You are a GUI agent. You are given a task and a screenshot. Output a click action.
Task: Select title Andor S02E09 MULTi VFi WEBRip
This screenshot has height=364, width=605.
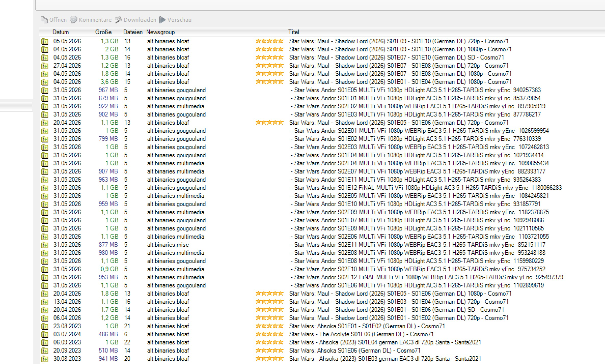[420, 212]
